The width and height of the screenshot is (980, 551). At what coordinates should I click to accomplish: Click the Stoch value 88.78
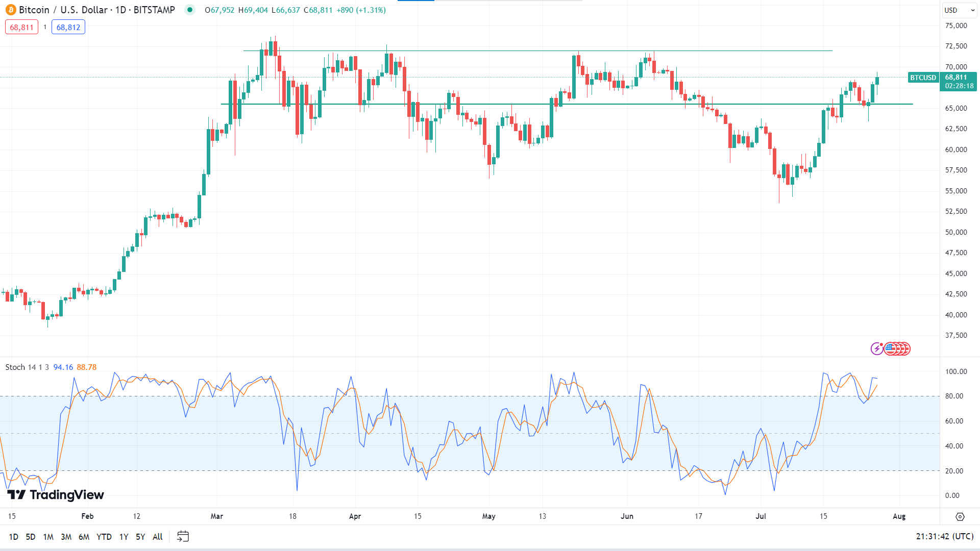pos(87,367)
